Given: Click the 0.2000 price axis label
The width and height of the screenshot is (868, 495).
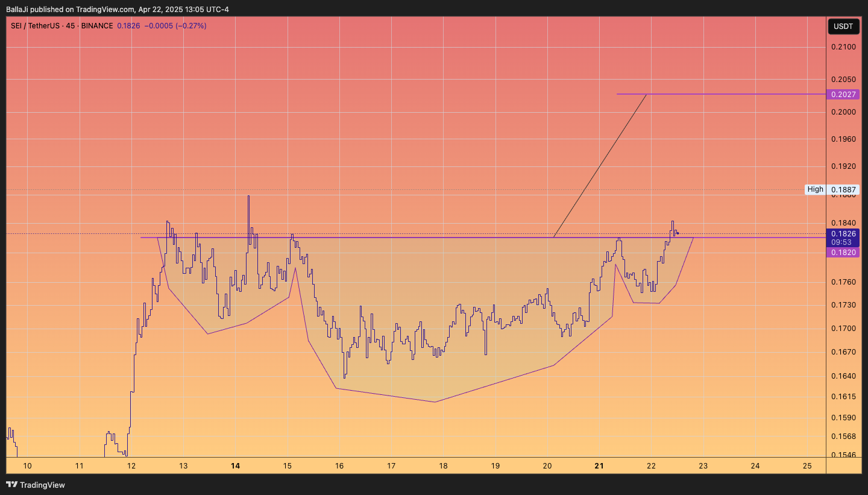Looking at the screenshot, I should (843, 112).
